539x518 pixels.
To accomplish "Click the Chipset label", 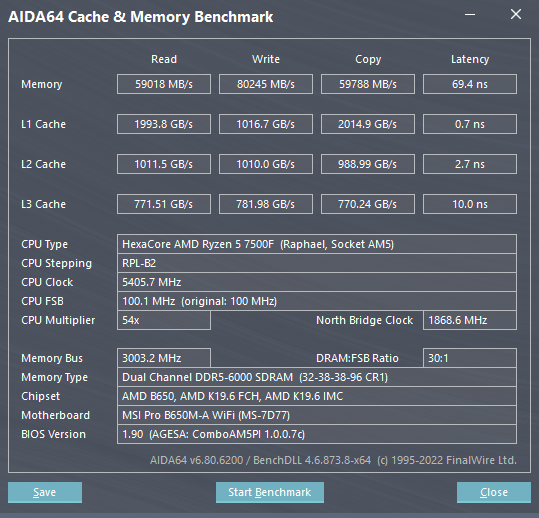I will (40, 396).
